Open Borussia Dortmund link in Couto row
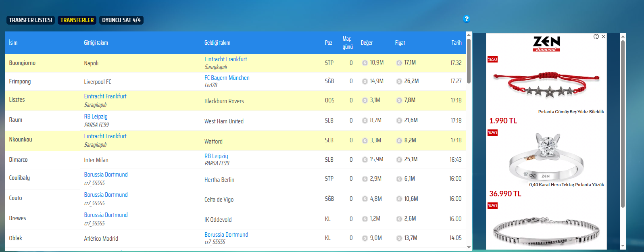Image resolution: width=644 pixels, height=252 pixels. [x=106, y=195]
